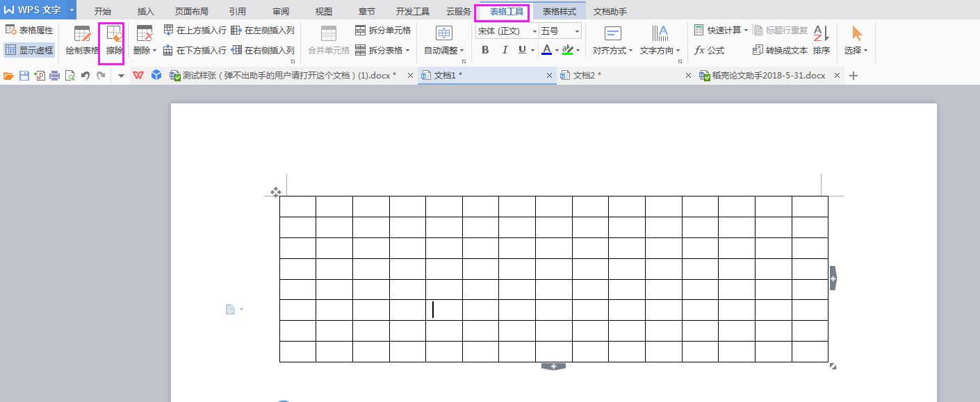Expand the 删除 delete dropdown

pyautogui.click(x=154, y=51)
